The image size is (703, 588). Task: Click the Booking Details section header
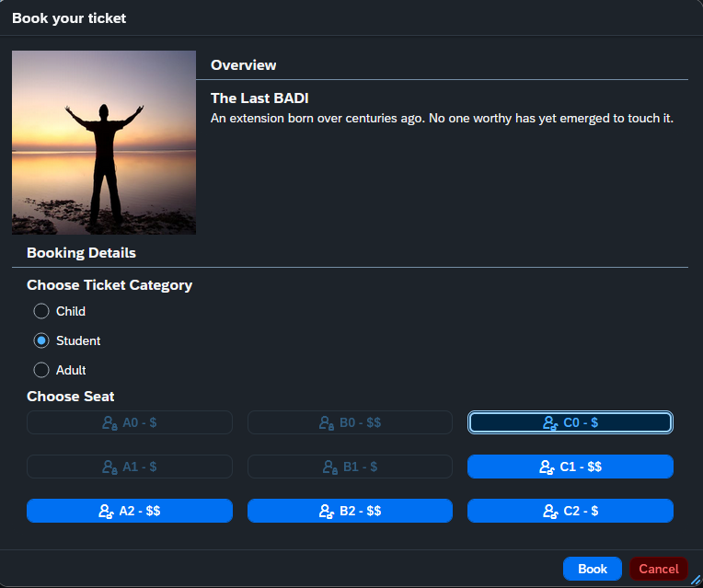[x=81, y=253]
